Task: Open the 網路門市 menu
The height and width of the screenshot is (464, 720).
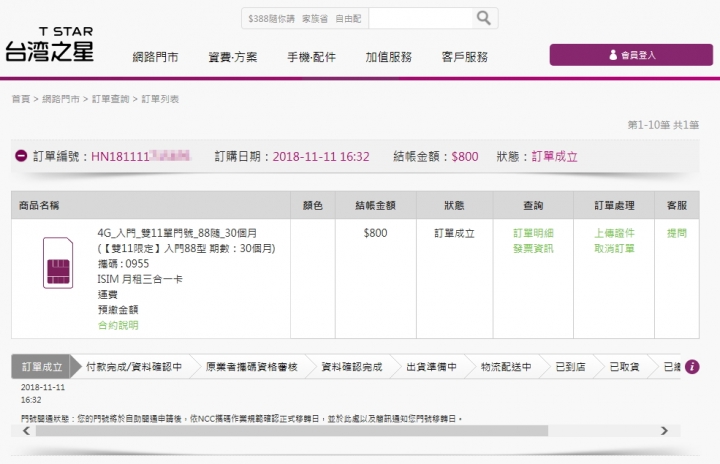Action: (155, 57)
